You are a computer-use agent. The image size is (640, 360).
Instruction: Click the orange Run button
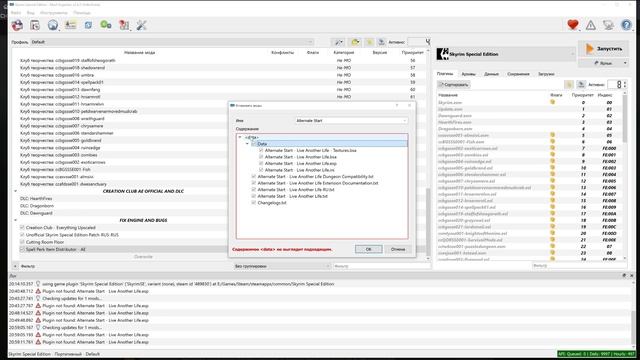(603, 49)
